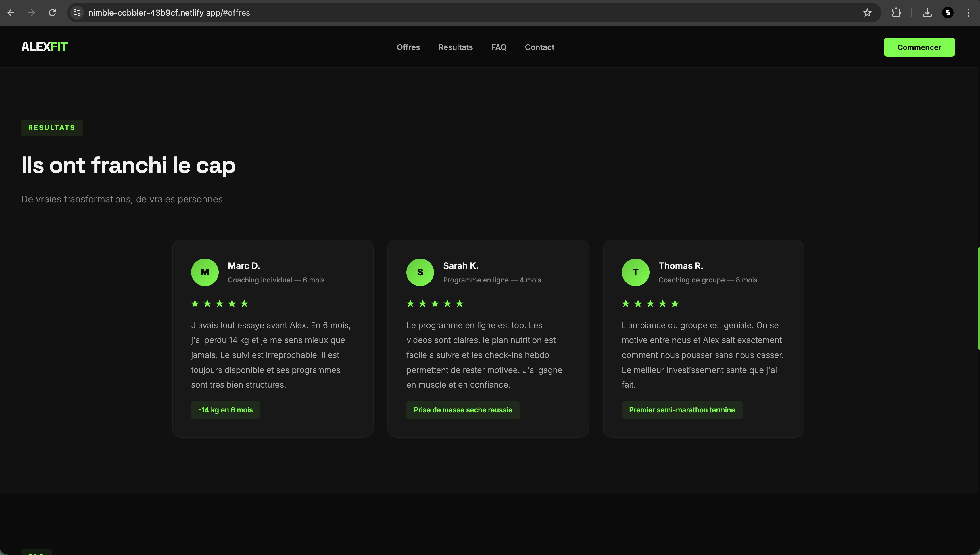
Task: Go to Offres nav link
Action: [408, 47]
